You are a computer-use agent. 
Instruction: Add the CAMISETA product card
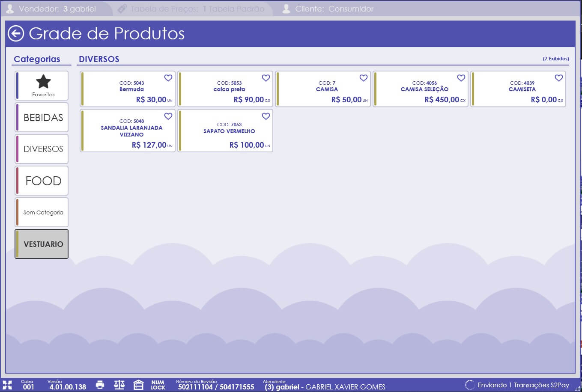(518, 89)
